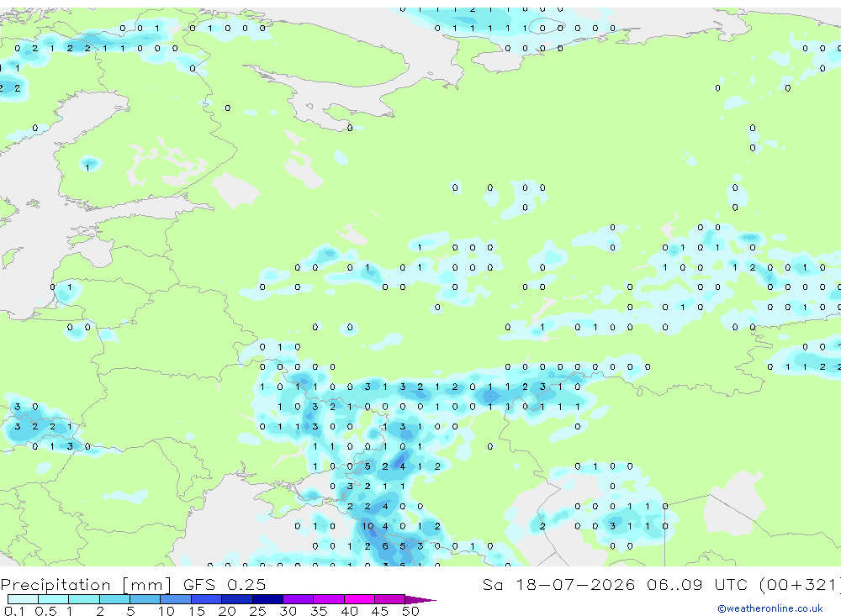Click the above-50 mm arrow tip of legend
Image resolution: width=841 pixels, height=616 pixels.
click(x=421, y=600)
